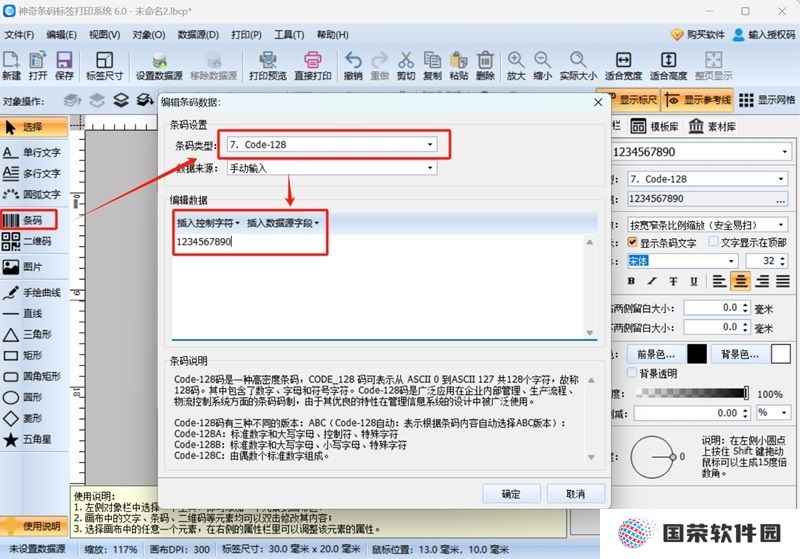
Task: Save the label with the 保存 icon
Action: [64, 65]
